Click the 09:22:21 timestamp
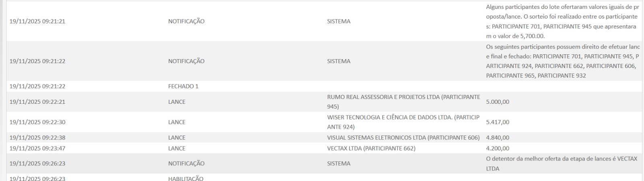 37,102
